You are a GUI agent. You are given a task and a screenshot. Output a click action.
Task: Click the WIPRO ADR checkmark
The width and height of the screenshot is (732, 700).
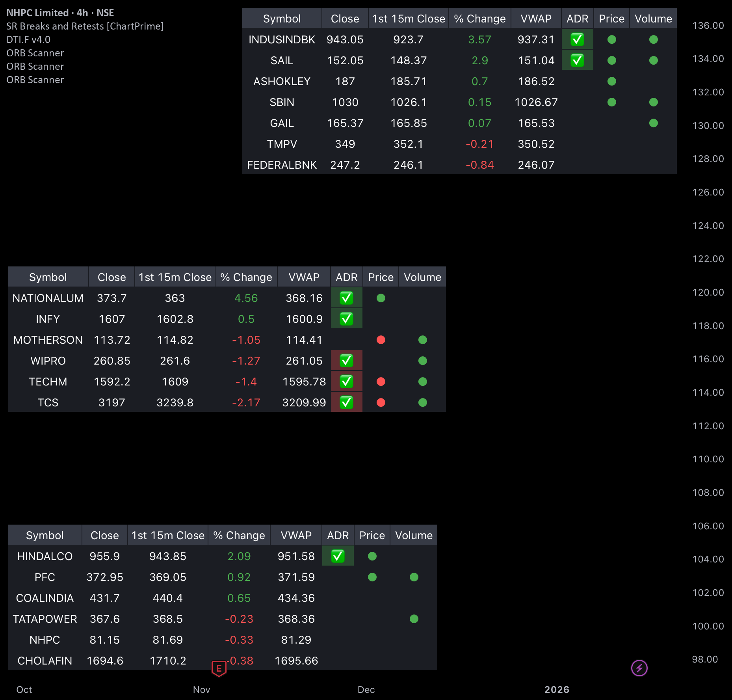coord(346,361)
